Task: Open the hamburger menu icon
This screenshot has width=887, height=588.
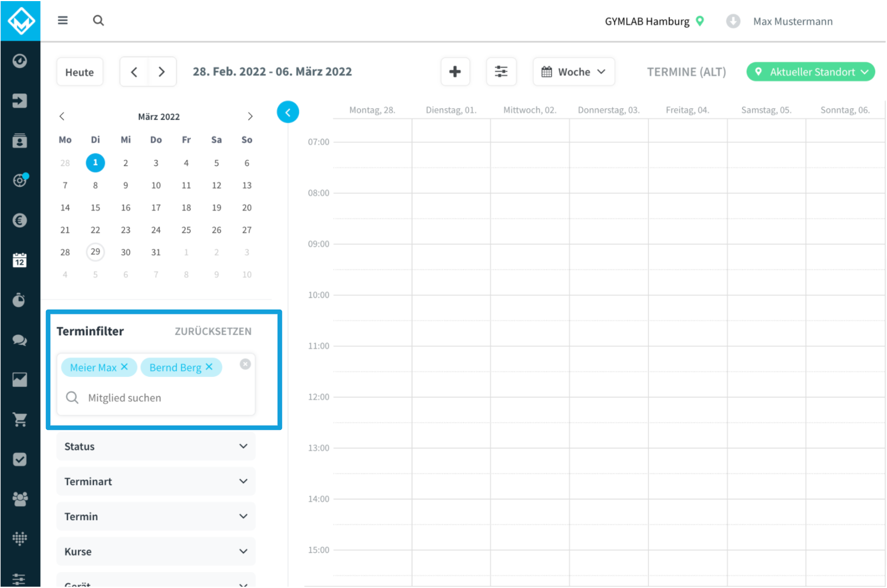Action: [62, 20]
